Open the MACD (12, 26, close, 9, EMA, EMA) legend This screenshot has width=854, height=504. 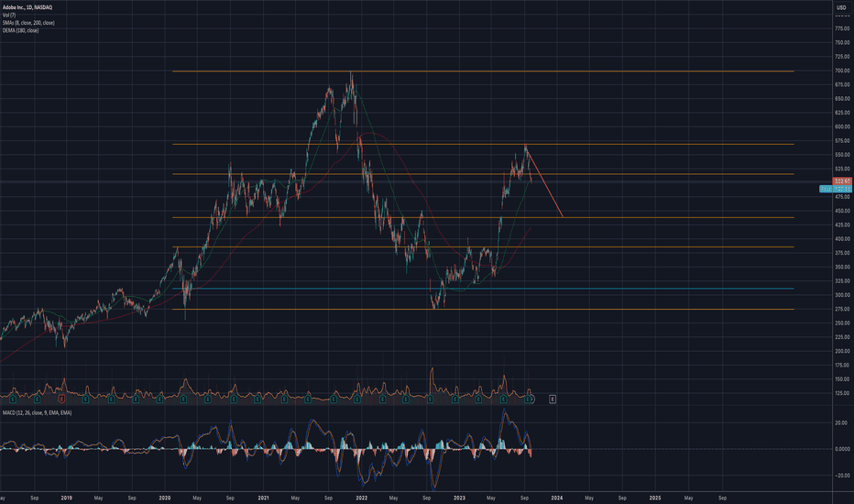click(x=37, y=413)
